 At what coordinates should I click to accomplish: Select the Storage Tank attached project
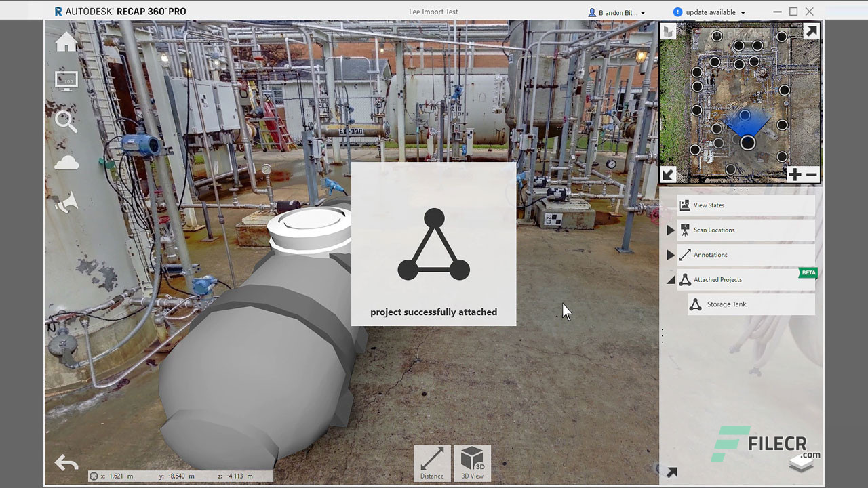click(x=751, y=304)
